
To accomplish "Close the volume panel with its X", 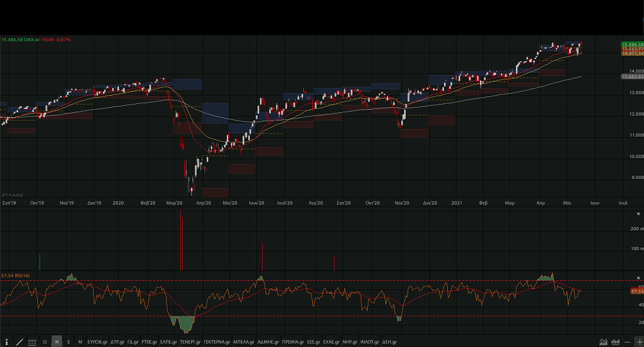I will (x=638, y=222).
